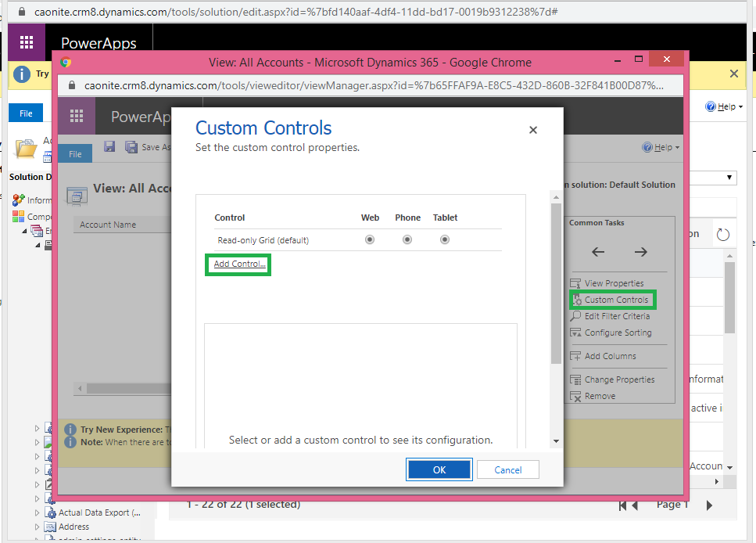Click the Try New Experience info icon
This screenshot has height=543, width=756.
70,429
